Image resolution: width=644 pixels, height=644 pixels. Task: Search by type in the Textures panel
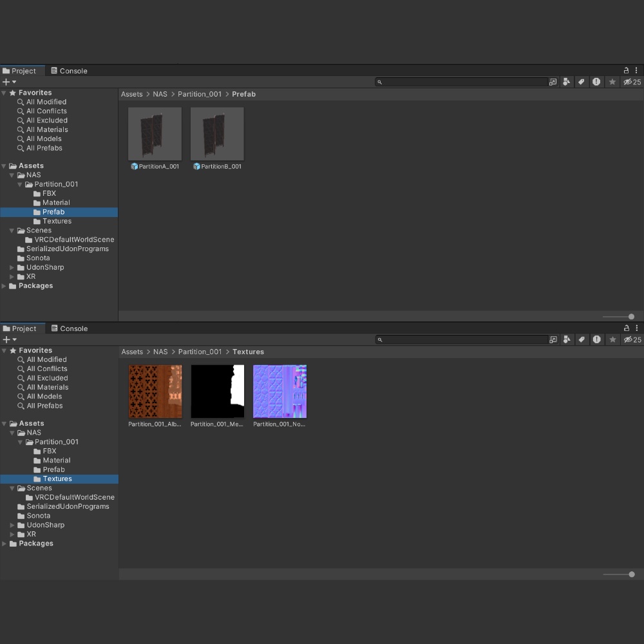(x=567, y=339)
